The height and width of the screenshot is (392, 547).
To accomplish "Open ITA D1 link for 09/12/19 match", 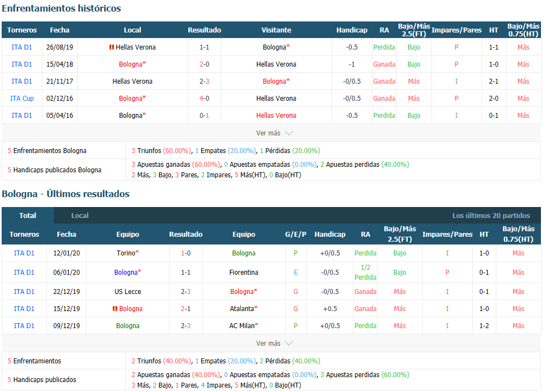I will tap(24, 326).
